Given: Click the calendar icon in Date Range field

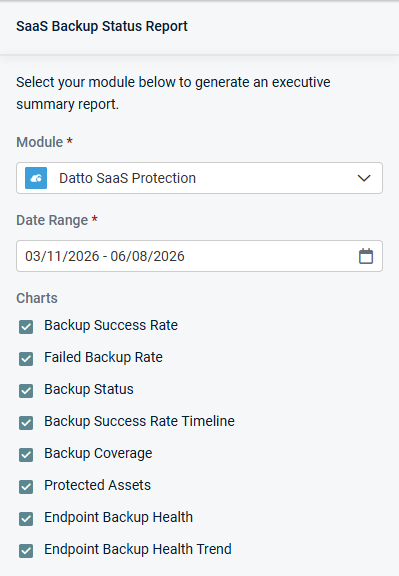Looking at the screenshot, I should 366,256.
